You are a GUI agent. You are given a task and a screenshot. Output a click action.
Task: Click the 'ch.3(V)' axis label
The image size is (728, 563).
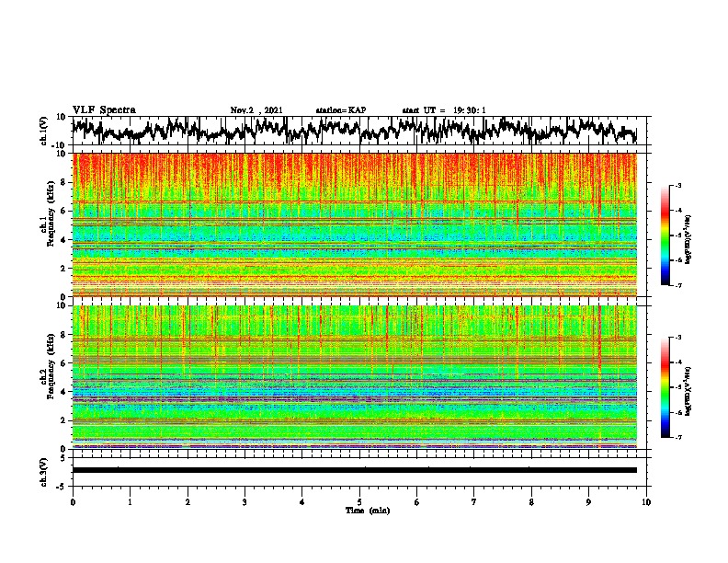[44, 472]
